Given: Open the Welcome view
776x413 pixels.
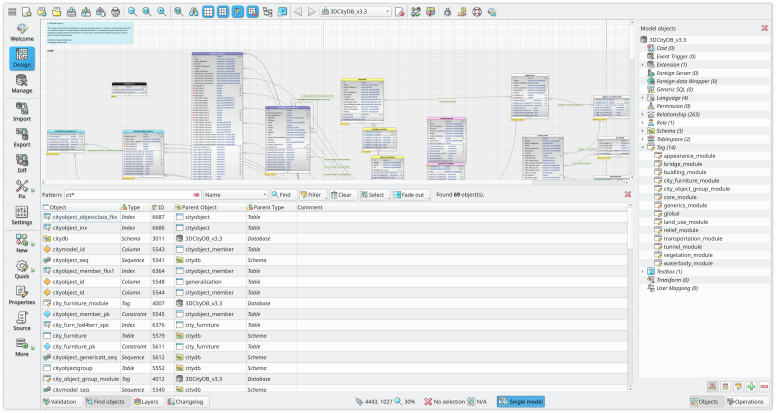Looking at the screenshot, I should [x=22, y=33].
